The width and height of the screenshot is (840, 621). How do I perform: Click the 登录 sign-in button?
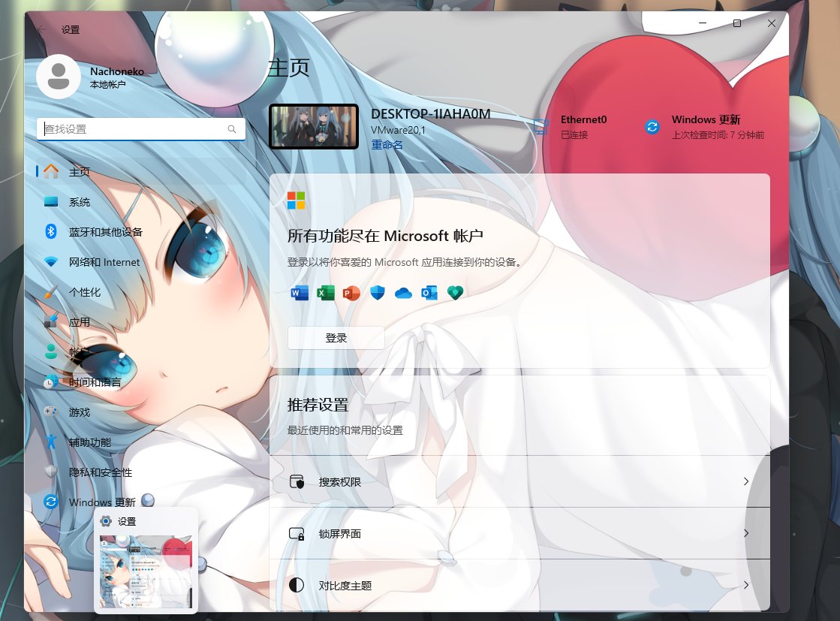pos(336,338)
